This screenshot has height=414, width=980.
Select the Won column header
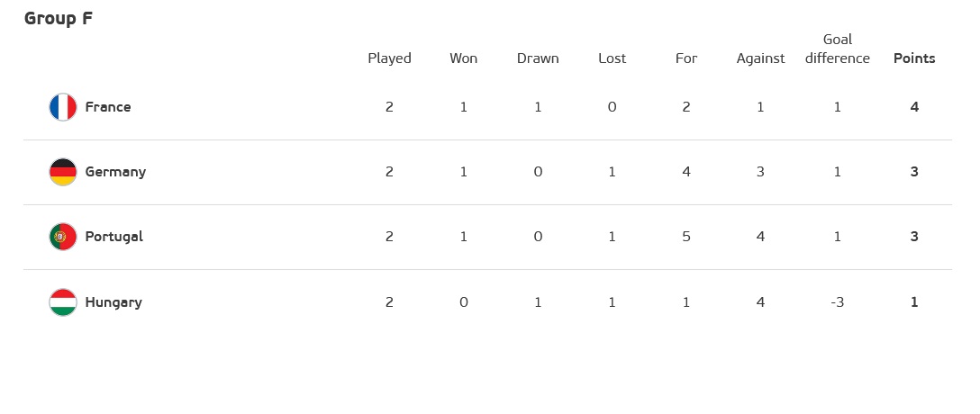pyautogui.click(x=464, y=58)
